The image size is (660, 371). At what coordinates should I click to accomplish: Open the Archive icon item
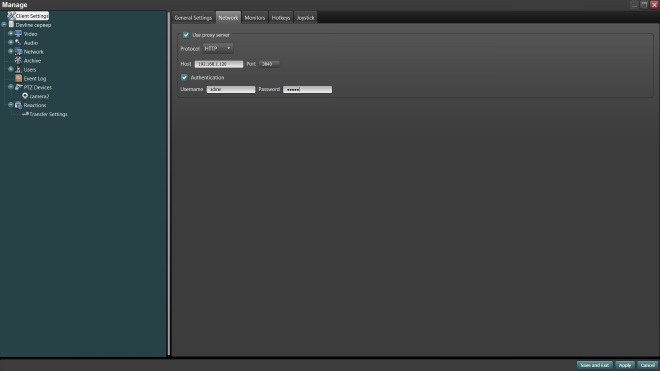click(18, 60)
